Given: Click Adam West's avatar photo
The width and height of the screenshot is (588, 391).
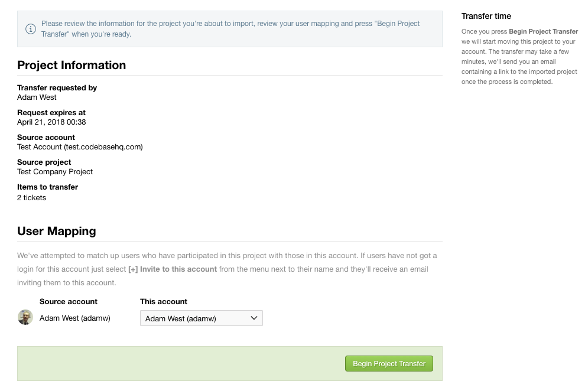Looking at the screenshot, I should tap(25, 318).
